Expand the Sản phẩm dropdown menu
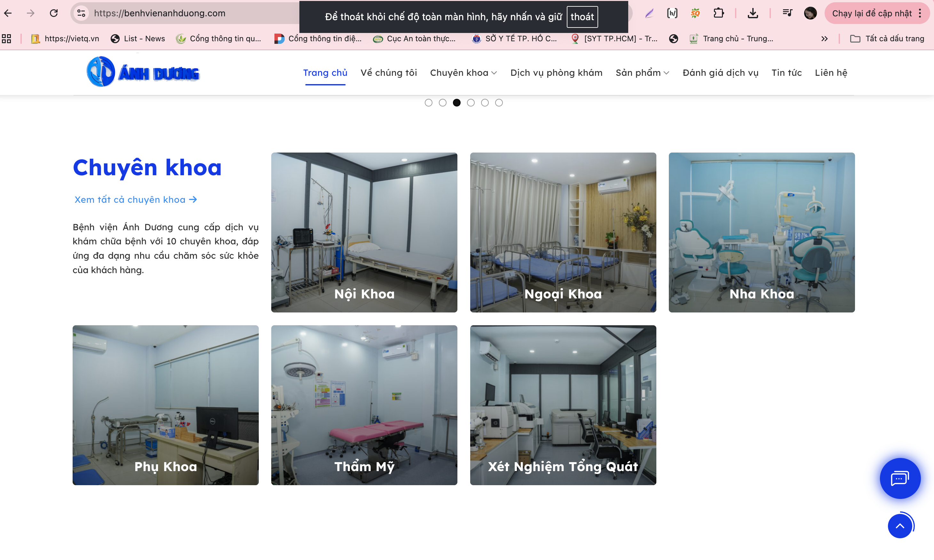The image size is (934, 560). click(642, 73)
